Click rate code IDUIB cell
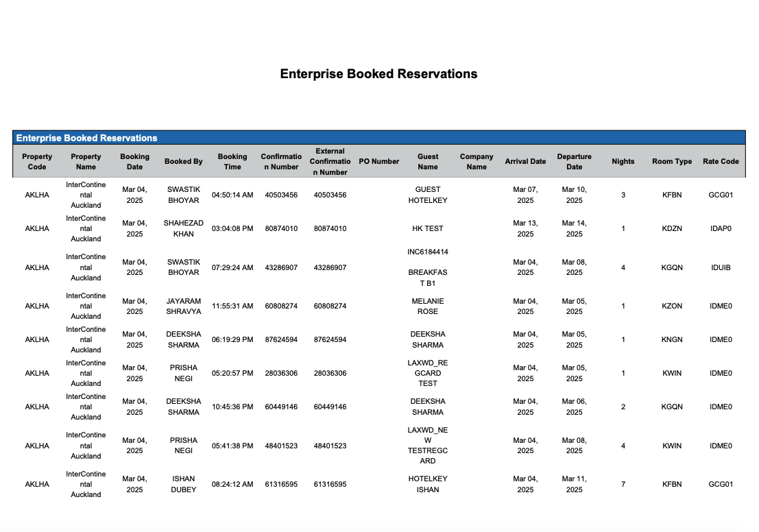This screenshot has width=759, height=532. [x=721, y=268]
